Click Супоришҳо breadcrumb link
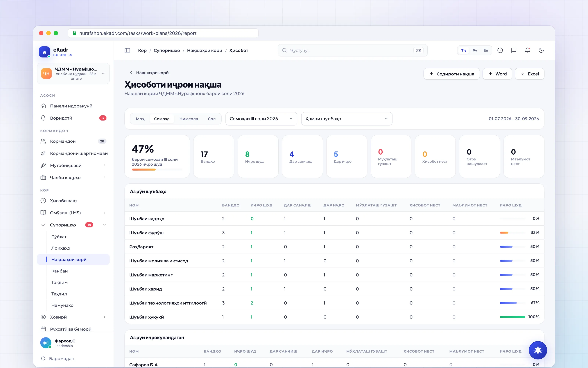Screen dimensions: 588x368 click(x=167, y=50)
